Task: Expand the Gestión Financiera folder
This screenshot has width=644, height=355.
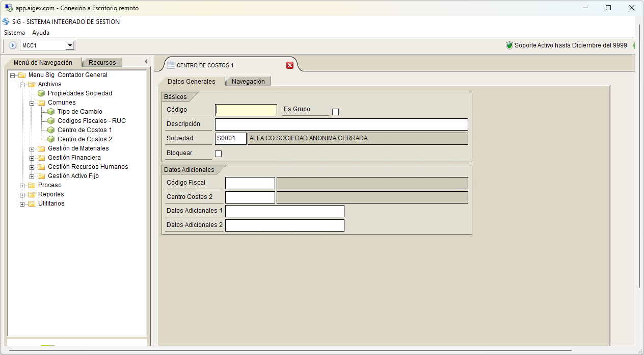Action: click(x=32, y=158)
